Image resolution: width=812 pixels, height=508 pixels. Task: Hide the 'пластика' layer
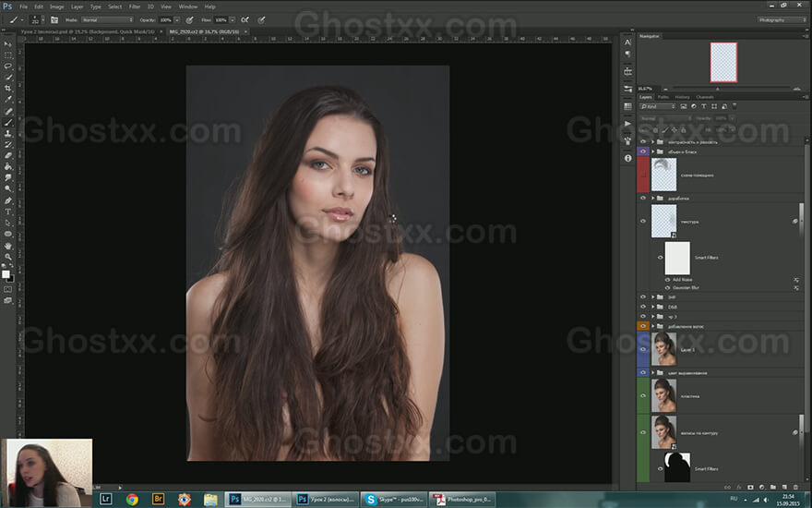(643, 396)
